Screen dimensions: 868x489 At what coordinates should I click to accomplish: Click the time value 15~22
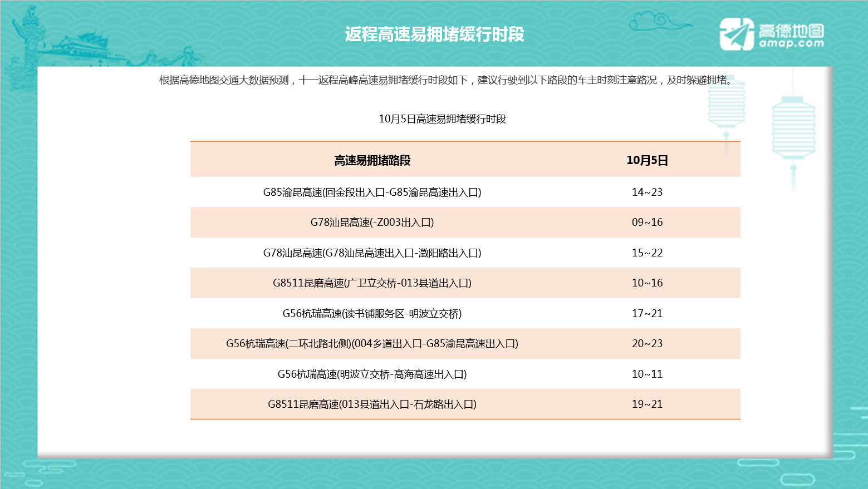[x=647, y=253]
